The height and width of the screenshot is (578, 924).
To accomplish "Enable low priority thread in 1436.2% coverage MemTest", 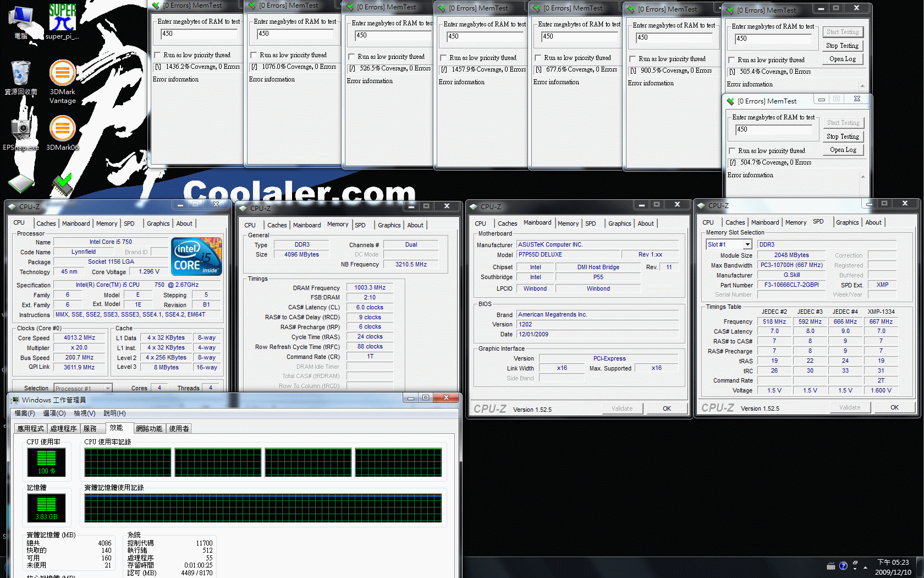I will (158, 55).
